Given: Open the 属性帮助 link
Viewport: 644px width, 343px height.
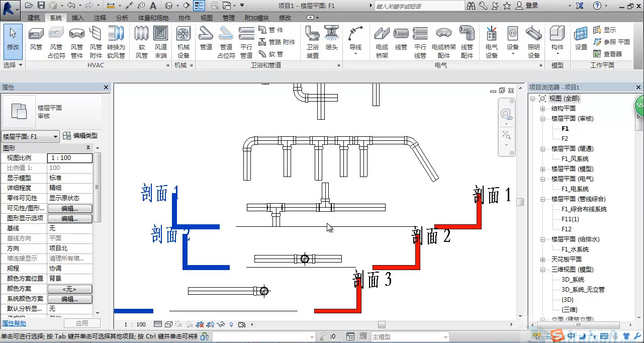Looking at the screenshot, I should click(14, 323).
